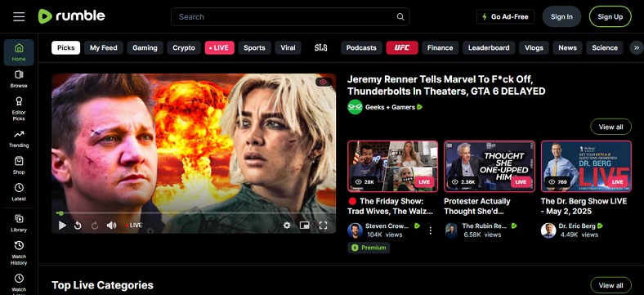This screenshot has width=644, height=295.
Task: Select the Science tab
Action: [605, 47]
